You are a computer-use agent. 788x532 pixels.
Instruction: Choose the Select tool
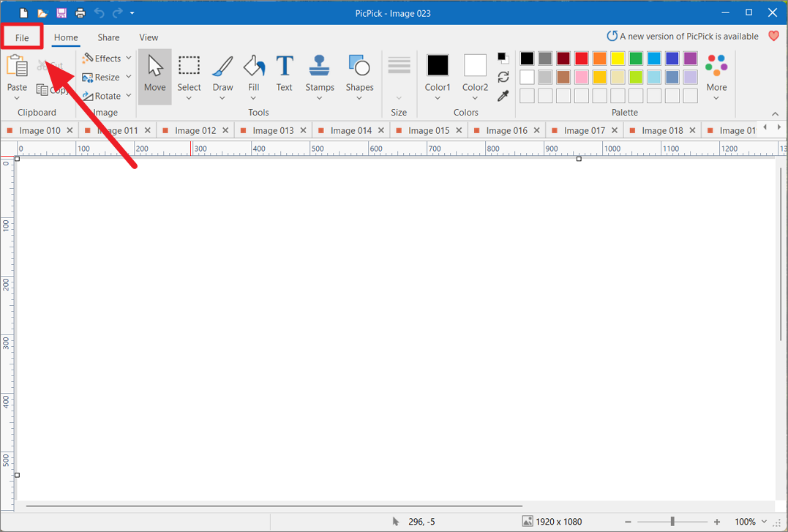pos(189,73)
